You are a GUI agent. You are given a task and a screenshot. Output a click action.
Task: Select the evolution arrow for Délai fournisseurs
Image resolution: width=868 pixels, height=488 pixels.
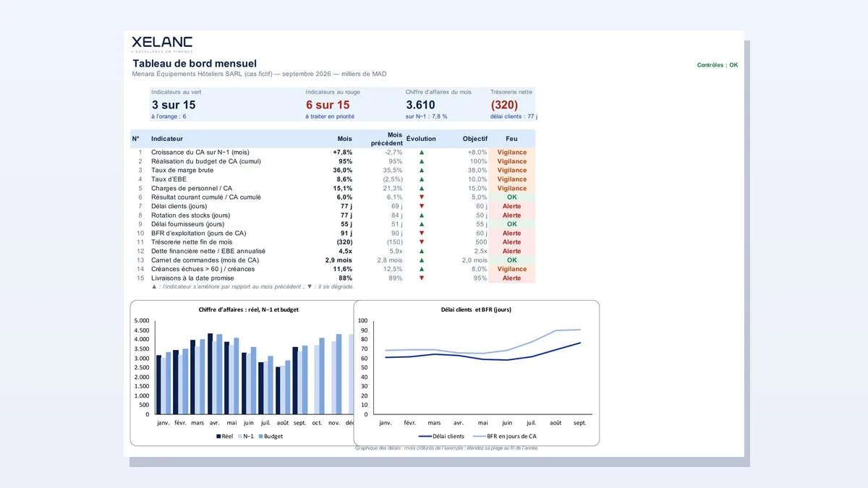422,224
